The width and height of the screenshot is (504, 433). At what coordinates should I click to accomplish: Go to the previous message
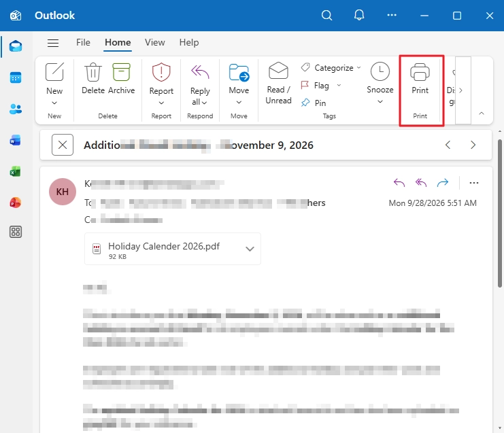pyautogui.click(x=448, y=145)
